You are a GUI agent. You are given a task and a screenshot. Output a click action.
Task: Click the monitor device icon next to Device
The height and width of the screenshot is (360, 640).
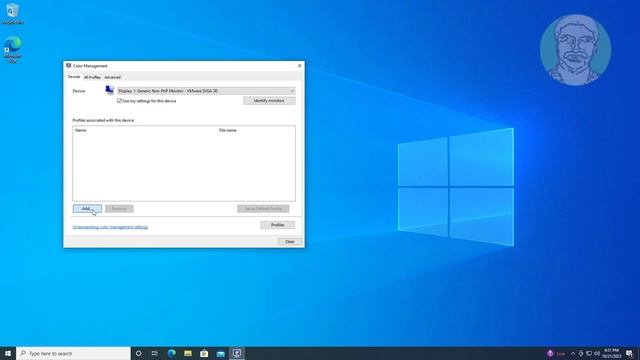click(x=109, y=90)
